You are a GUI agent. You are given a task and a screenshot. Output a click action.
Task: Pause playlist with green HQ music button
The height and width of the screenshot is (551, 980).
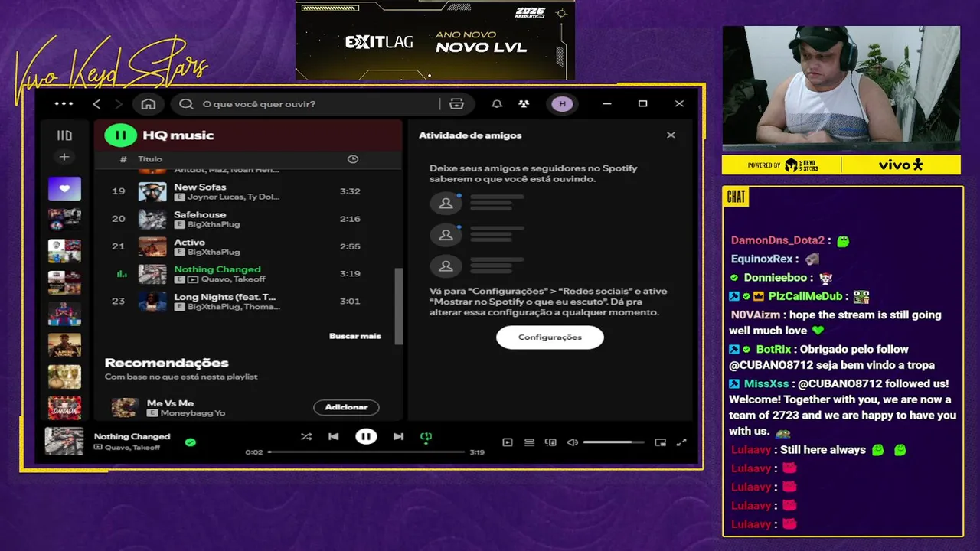tap(120, 135)
